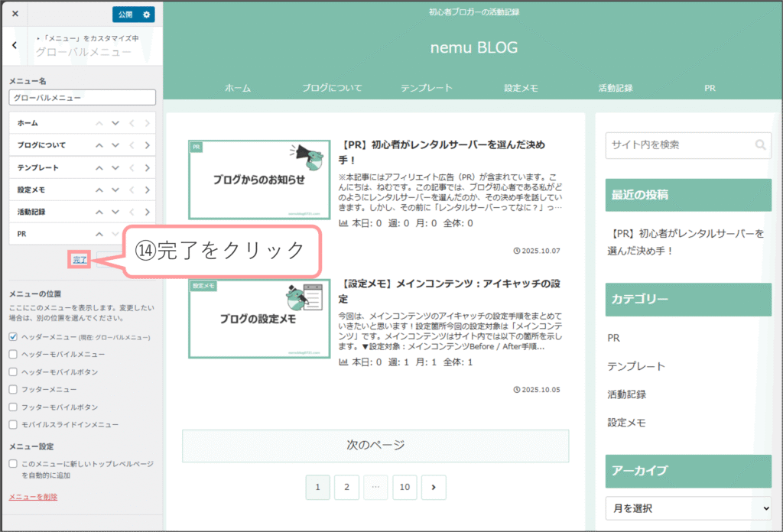Open publish settings gear icon
783x532 pixels.
(x=147, y=14)
